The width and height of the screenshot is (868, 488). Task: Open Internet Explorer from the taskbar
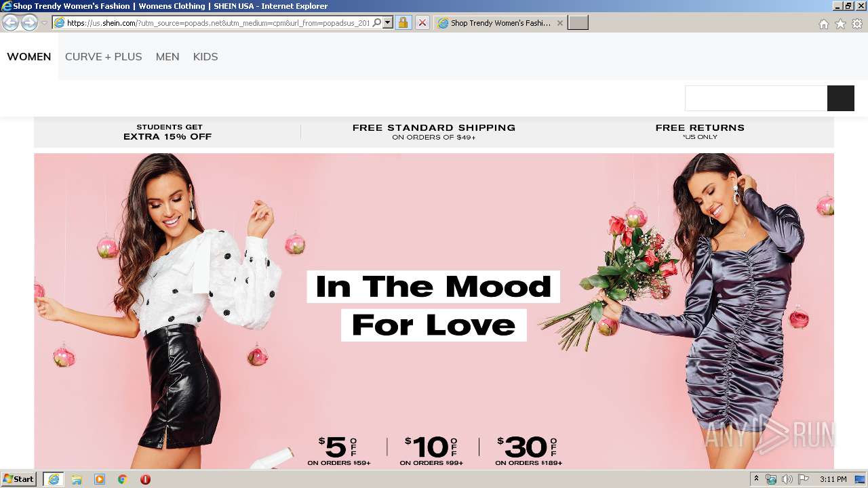tap(54, 479)
